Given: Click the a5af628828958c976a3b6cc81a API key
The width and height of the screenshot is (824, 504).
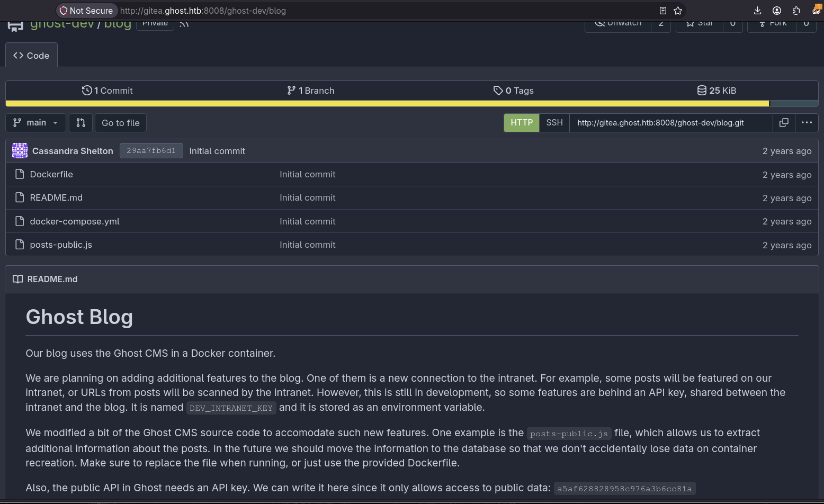Looking at the screenshot, I should [x=624, y=489].
